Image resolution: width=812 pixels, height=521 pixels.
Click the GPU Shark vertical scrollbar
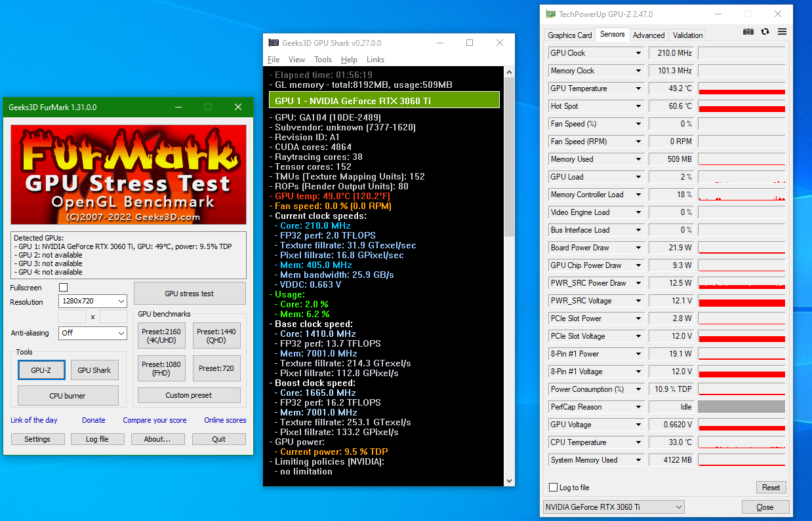tap(510, 276)
